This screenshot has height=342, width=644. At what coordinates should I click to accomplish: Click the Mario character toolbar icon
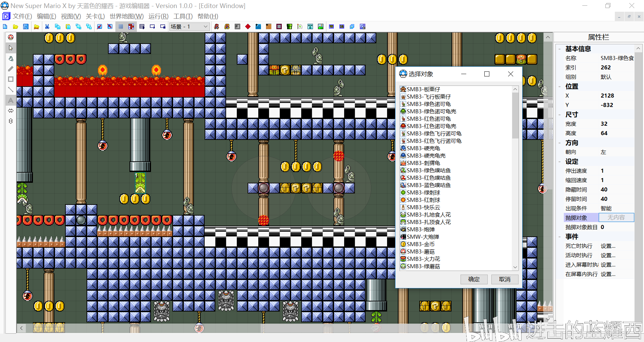pos(217,26)
